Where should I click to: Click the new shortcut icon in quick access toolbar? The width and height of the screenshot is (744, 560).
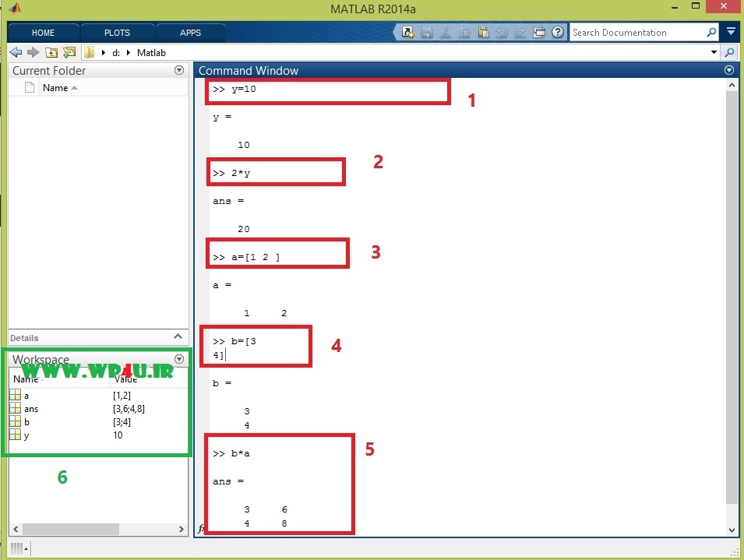(x=407, y=32)
